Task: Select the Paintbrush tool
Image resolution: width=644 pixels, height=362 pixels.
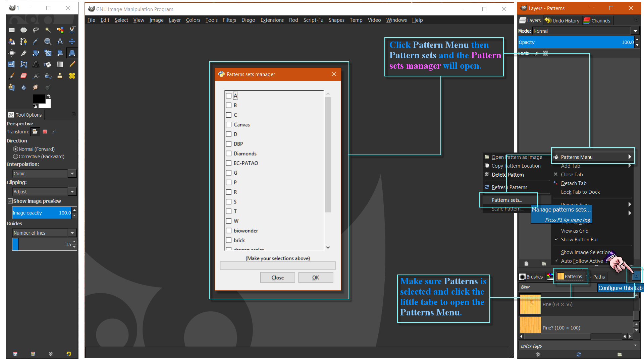Action: (12, 76)
